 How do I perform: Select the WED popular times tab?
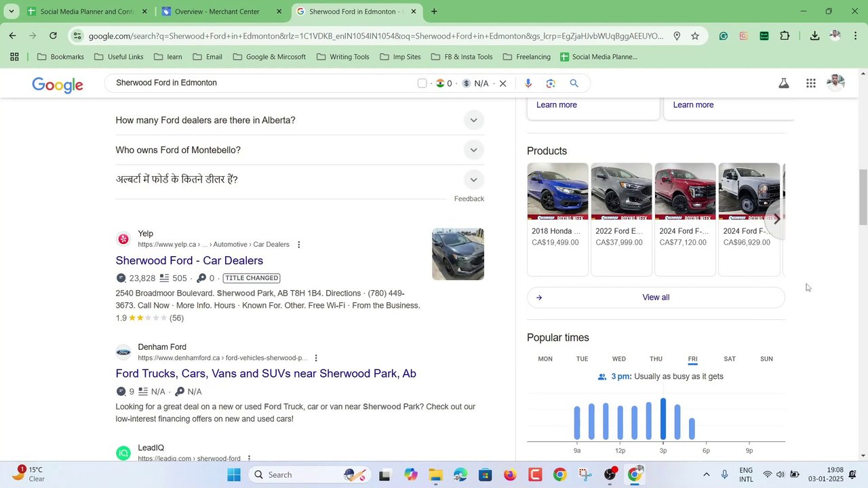coord(619,359)
